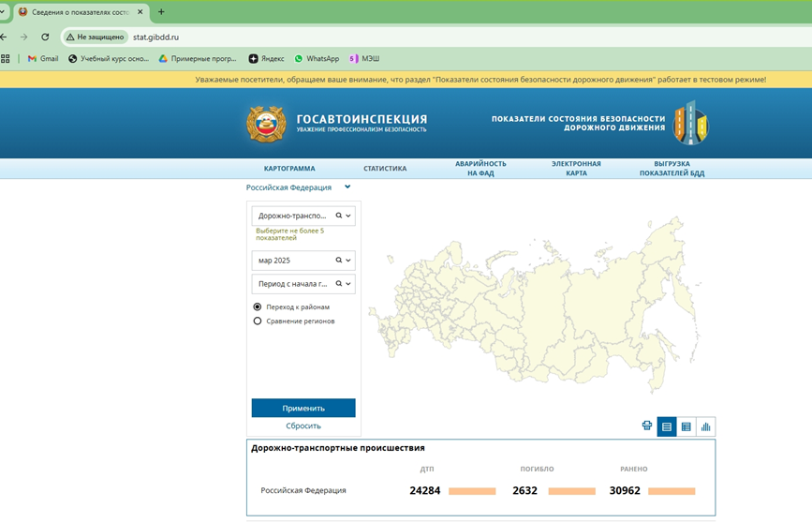Screen dimensions: 812x523
Task: Click the Выберите не более 5 показателей hint
Action: point(290,233)
